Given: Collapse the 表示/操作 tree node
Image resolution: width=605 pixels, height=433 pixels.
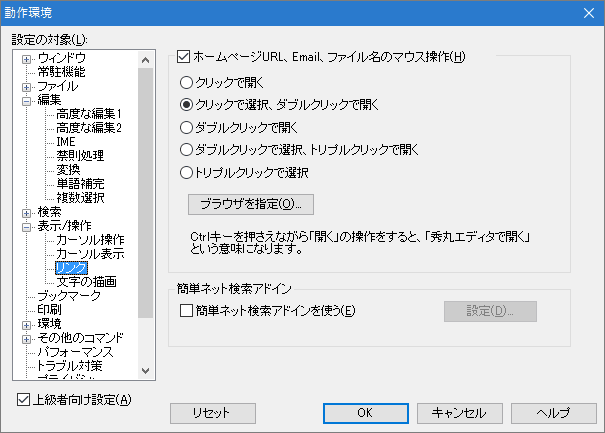Looking at the screenshot, I should [x=27, y=226].
